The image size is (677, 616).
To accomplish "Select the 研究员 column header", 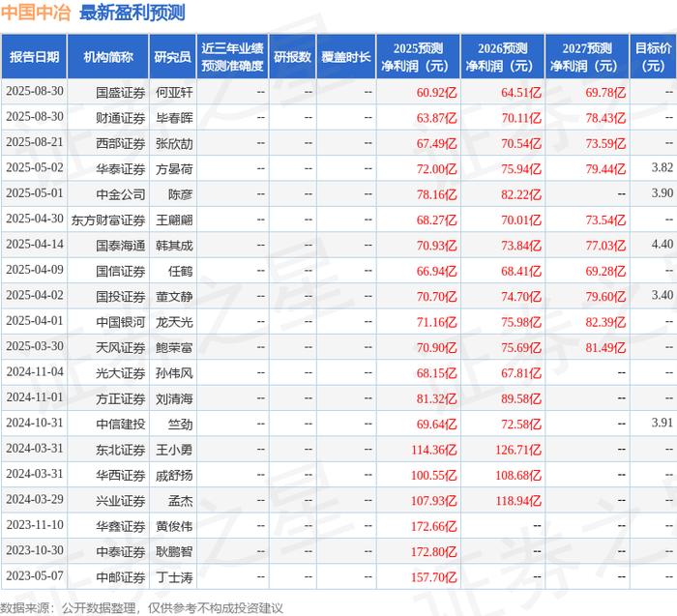I will click(x=173, y=56).
